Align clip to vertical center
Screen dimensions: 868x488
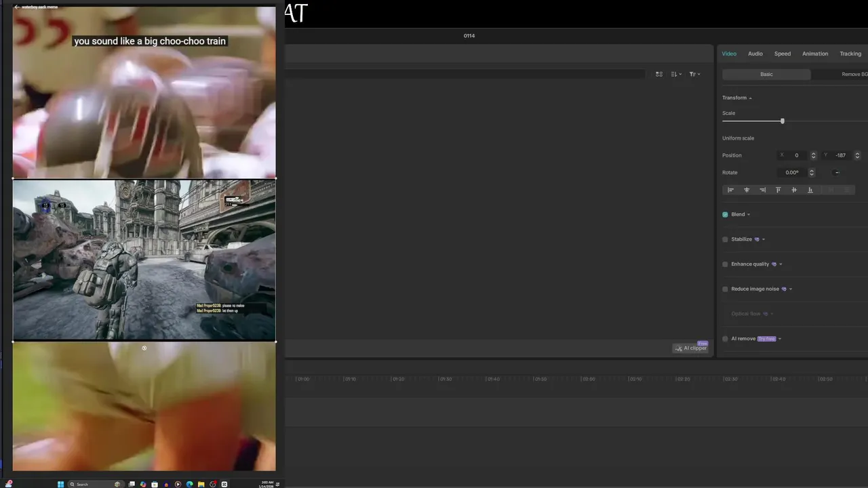point(794,190)
